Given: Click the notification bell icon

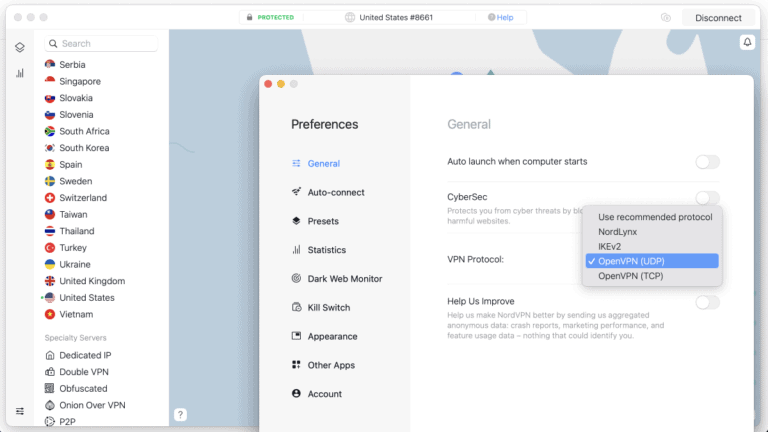Looking at the screenshot, I should click(x=747, y=42).
